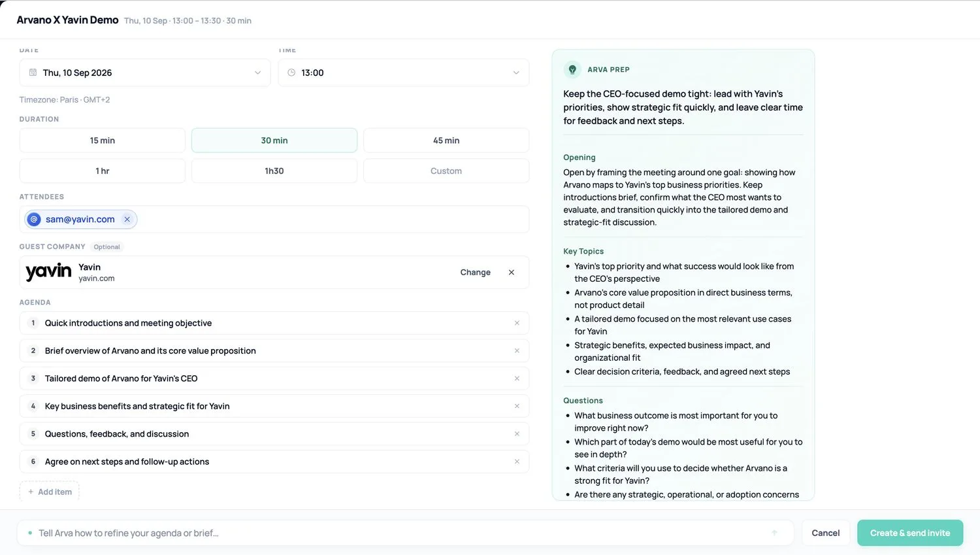Image resolution: width=980 pixels, height=555 pixels.
Task: Click the "Arvano X Yavin Demo" title
Action: 68,20
